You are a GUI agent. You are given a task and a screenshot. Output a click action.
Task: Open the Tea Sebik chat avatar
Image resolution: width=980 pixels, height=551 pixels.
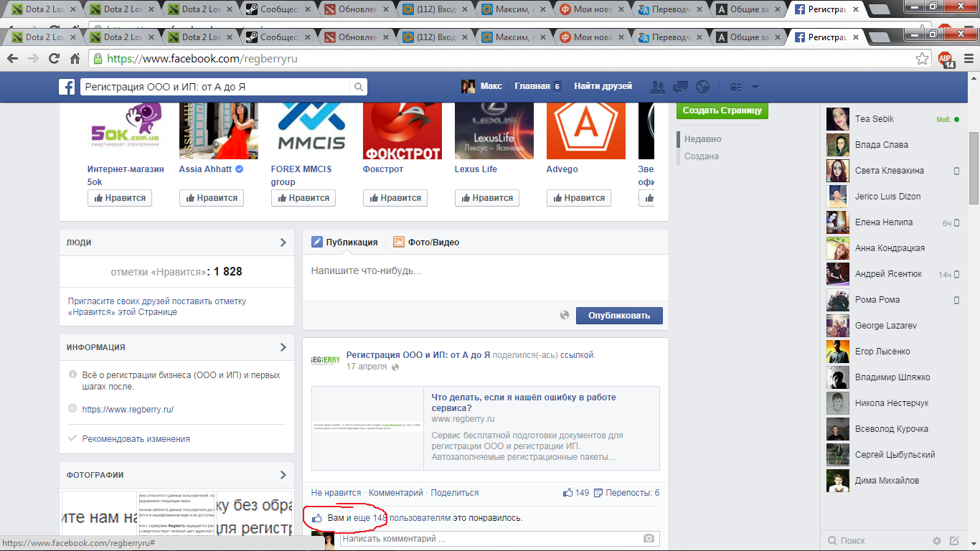pyautogui.click(x=838, y=119)
